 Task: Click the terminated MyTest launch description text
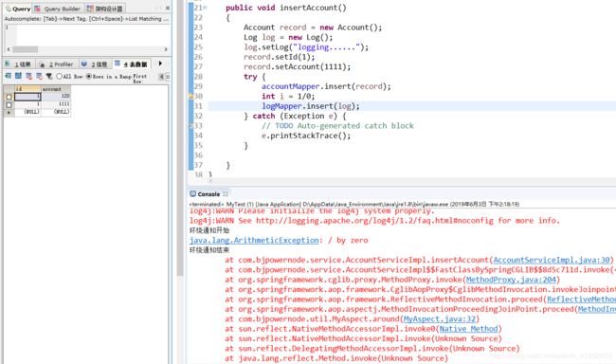(x=354, y=205)
